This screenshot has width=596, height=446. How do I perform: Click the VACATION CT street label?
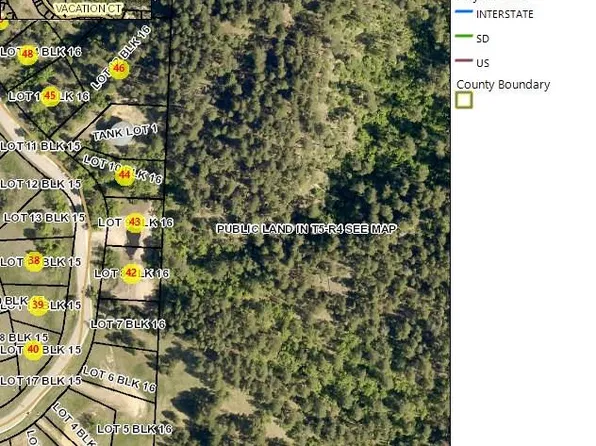click(x=89, y=8)
